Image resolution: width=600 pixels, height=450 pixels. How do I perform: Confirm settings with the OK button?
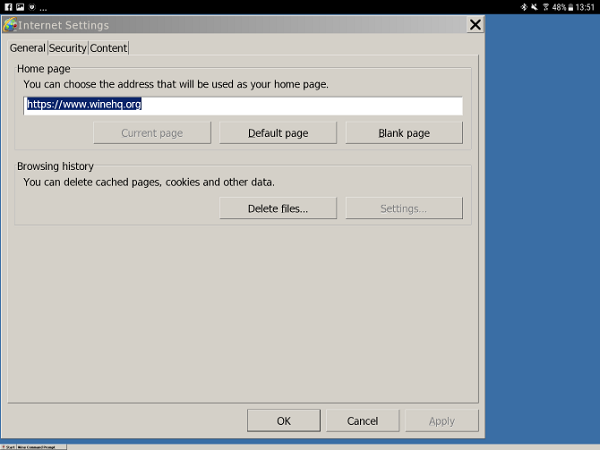[284, 421]
